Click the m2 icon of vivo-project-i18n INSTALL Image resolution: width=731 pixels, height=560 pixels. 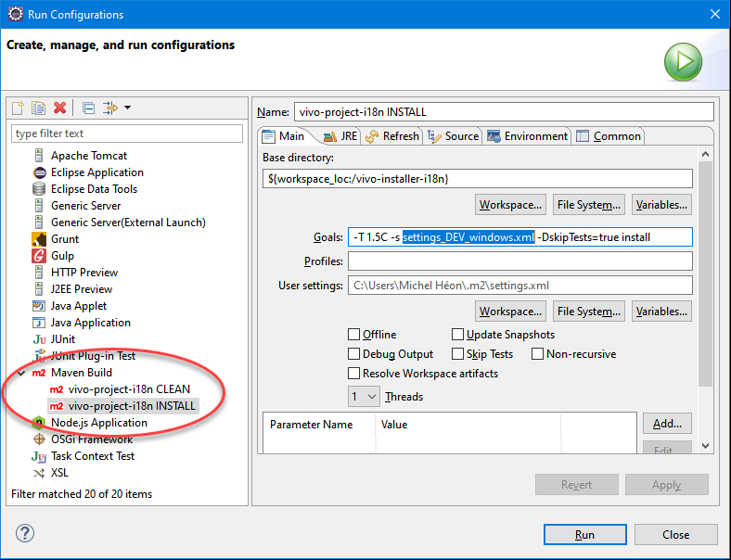click(57, 406)
